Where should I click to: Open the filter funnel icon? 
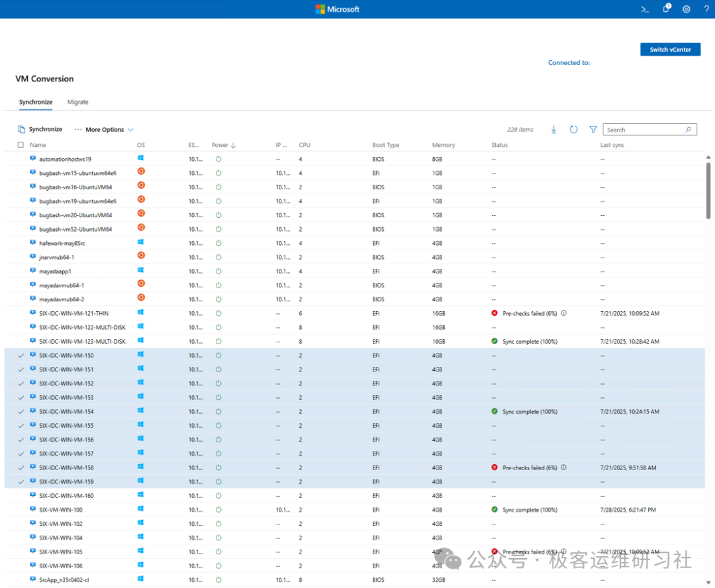pos(593,130)
